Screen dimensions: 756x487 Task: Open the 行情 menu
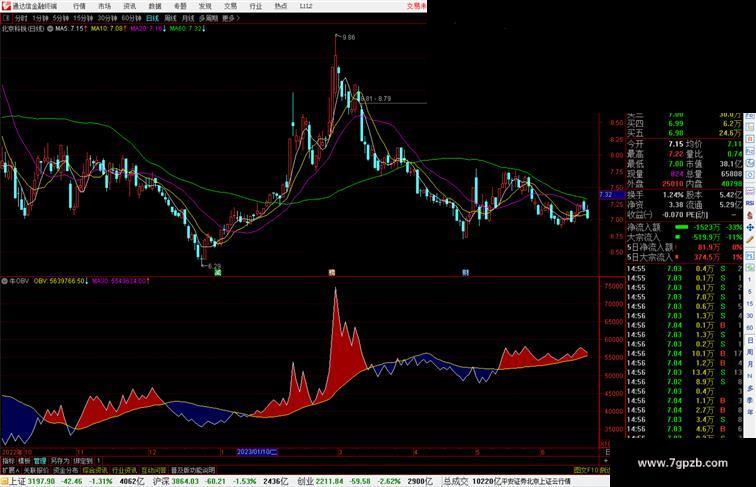tap(79, 6)
